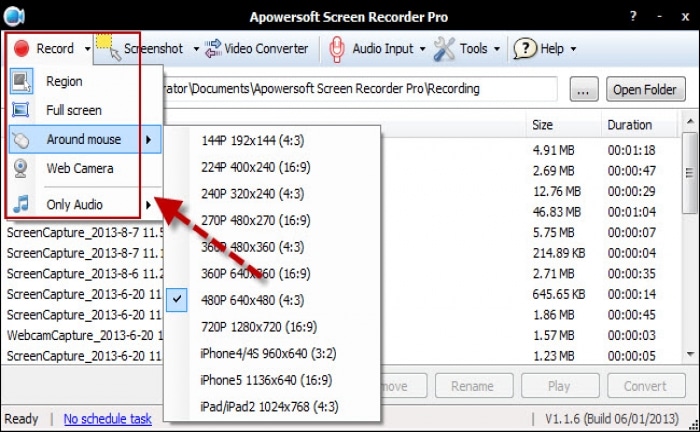
Task: Select Full screen from Record menu
Action: pos(73,110)
